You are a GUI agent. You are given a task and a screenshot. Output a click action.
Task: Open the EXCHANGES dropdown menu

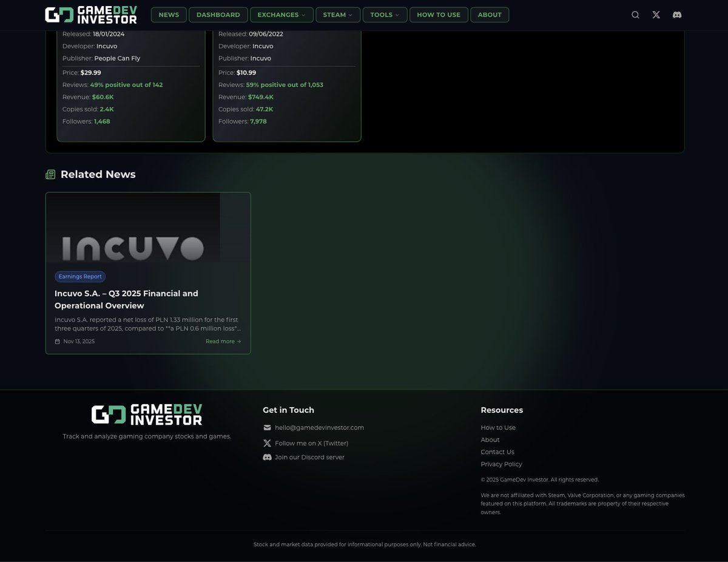(x=281, y=15)
